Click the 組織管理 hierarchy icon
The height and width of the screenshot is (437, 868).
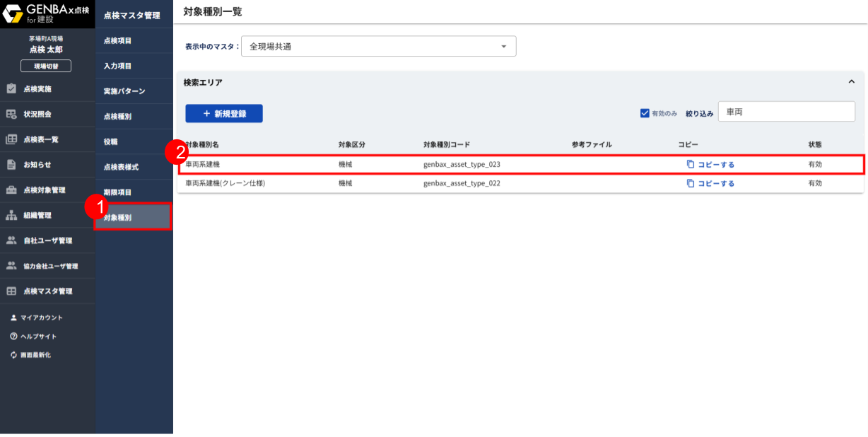pos(11,216)
